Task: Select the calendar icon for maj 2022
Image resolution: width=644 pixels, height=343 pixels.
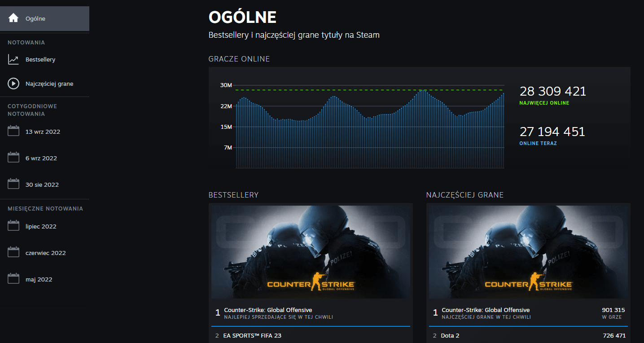Action: point(13,278)
